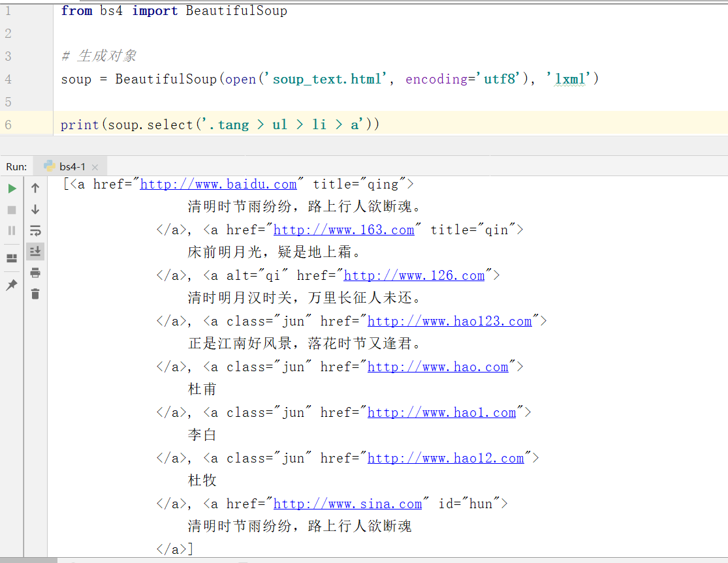728x563 pixels.
Task: Open the http://www.baidu.com link
Action: [x=218, y=184]
